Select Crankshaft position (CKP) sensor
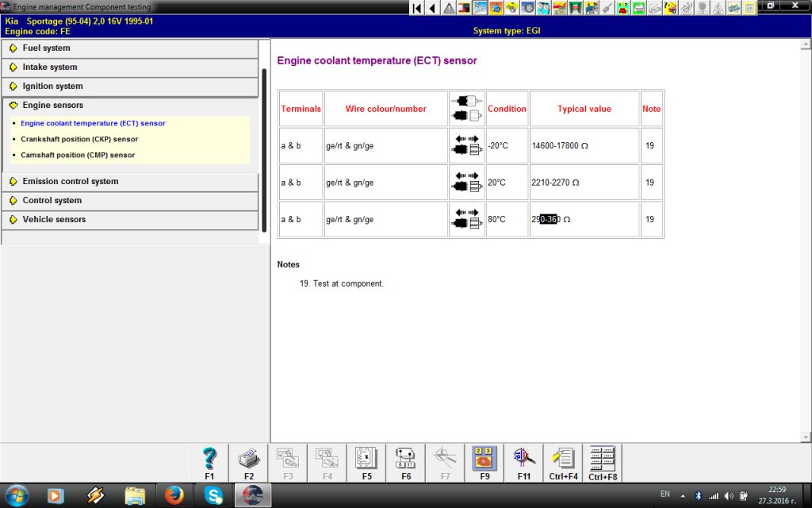Screen dimensions: 812x508 click(79, 140)
